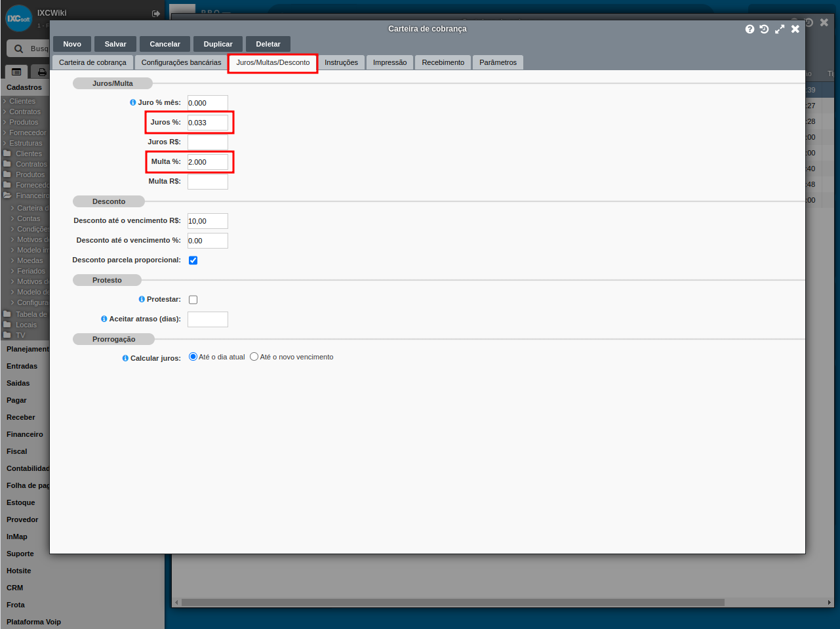Open the CRM sidebar menu
This screenshot has height=629, width=840.
[x=14, y=588]
